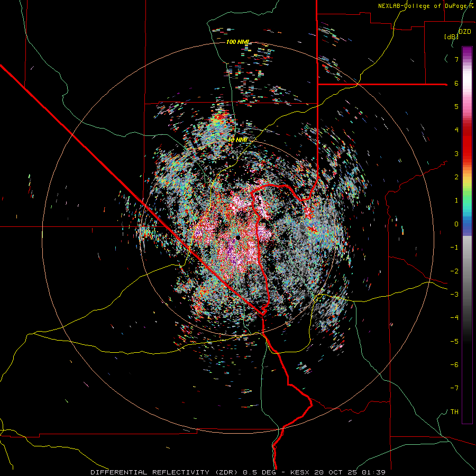Click the -6 value on color scale
Screen dimensions: 476x476
point(454,365)
